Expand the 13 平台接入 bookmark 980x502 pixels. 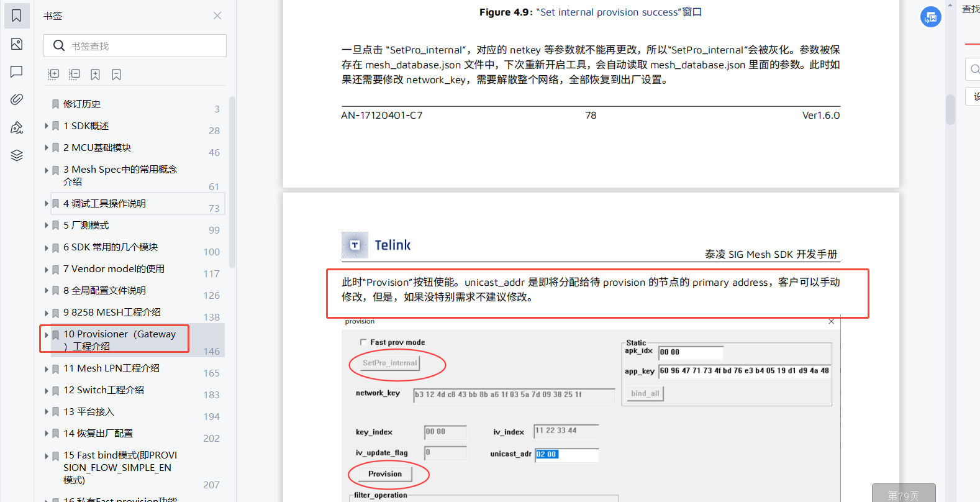click(47, 412)
